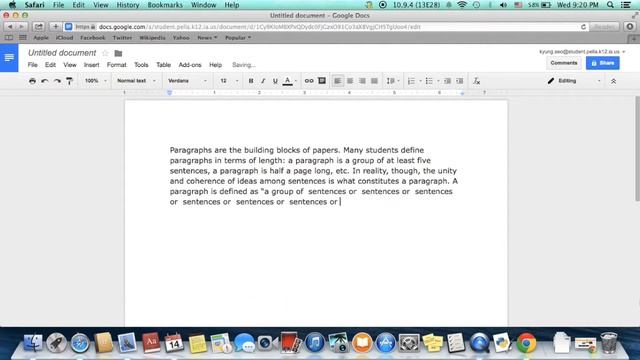Collapse the toolbar with double chevron
The width and height of the screenshot is (640, 360).
[613, 81]
